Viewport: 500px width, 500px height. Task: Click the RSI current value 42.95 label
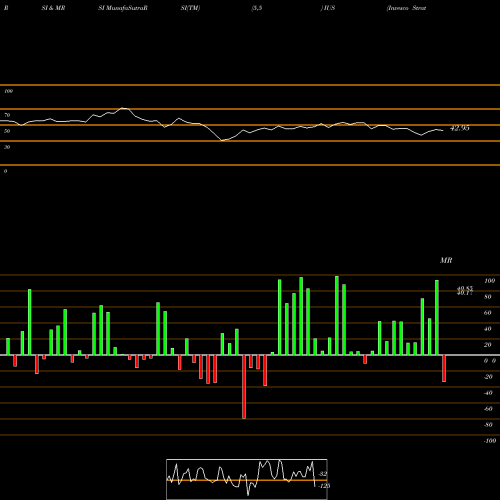[x=460, y=128]
